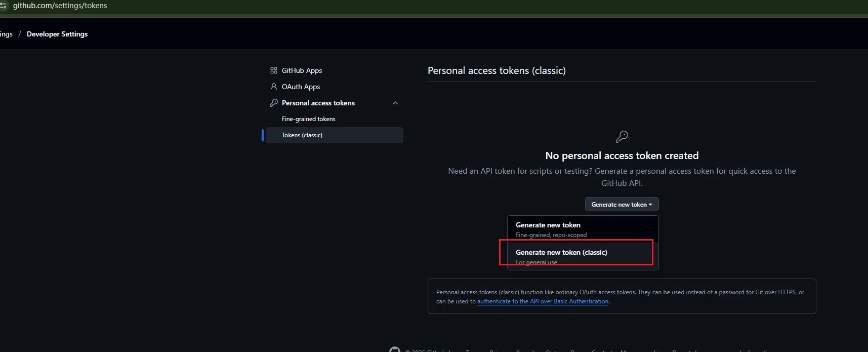Click the site settings icon in address bar
The image size is (868, 352).
tap(4, 6)
